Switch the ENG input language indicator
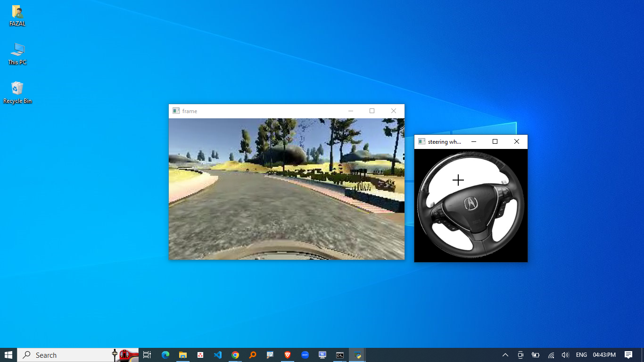This screenshot has height=362, width=644. [x=581, y=355]
